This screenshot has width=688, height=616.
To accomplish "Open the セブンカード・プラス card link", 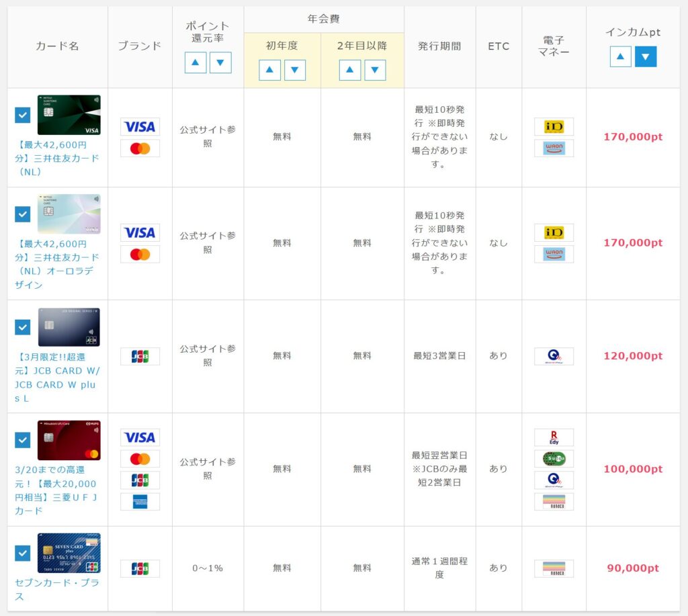I will (x=57, y=589).
